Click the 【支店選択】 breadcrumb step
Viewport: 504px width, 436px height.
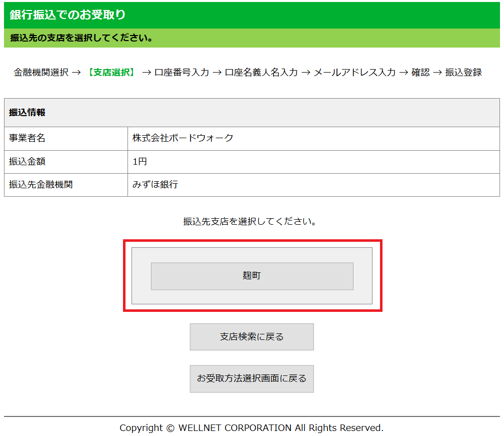111,73
